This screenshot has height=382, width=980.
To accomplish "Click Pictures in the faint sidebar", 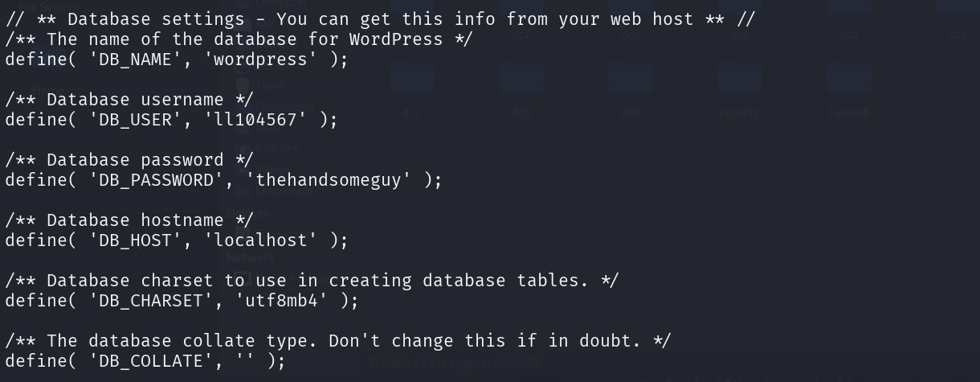I will pos(277,149).
